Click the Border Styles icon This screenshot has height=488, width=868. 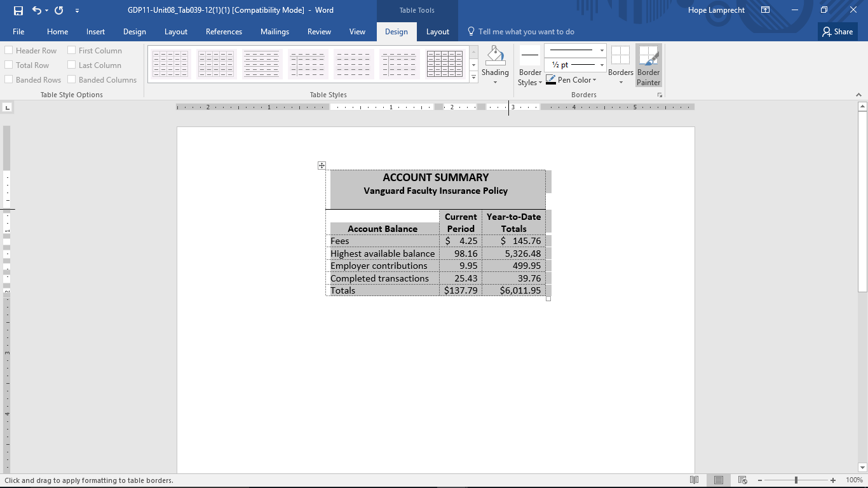(x=529, y=64)
